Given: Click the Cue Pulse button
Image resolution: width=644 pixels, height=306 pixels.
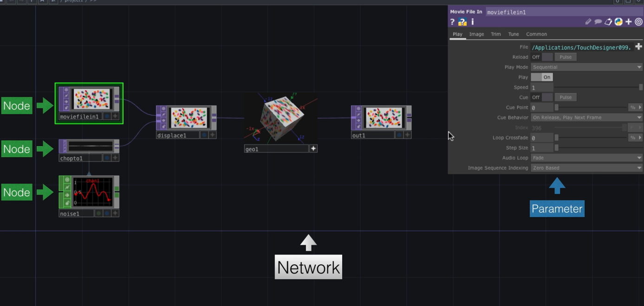Looking at the screenshot, I should coord(566,97).
